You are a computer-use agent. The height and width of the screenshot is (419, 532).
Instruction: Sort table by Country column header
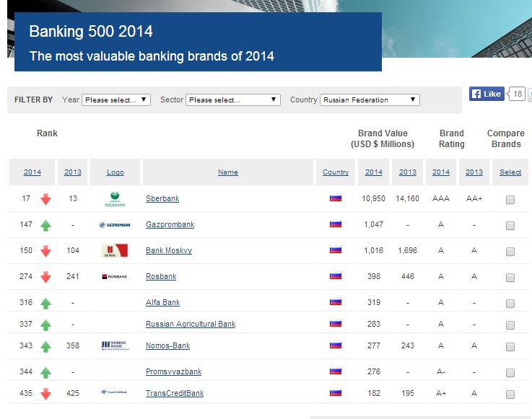pyautogui.click(x=336, y=172)
